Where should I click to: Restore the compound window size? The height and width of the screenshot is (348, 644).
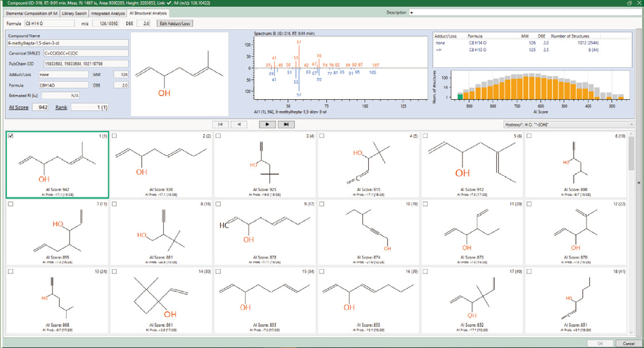(629, 3)
